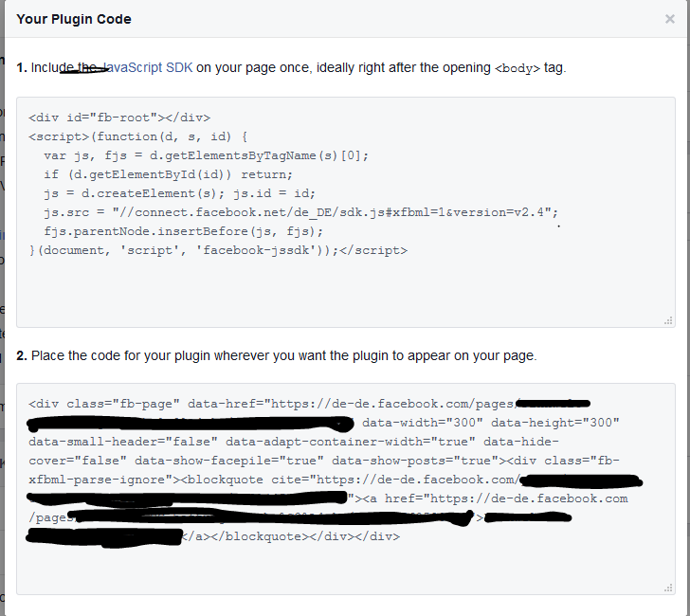Click the line starting with var js, fjs
Viewport: 690px width, 616px height.
coord(206,155)
